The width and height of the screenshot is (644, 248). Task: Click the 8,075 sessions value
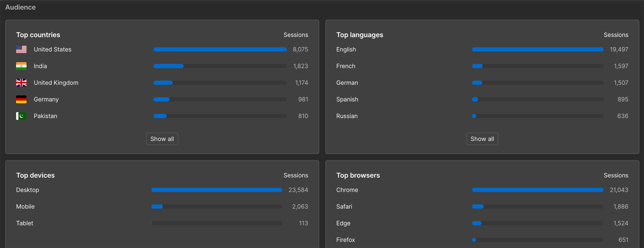(x=300, y=49)
